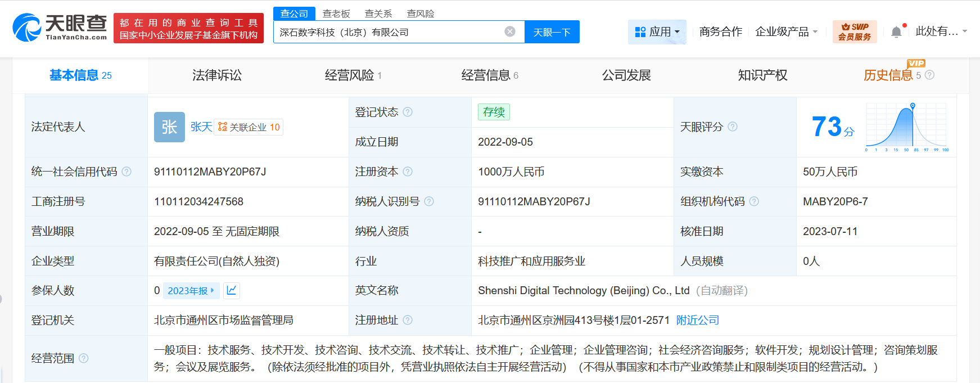Click the 张天 legal representative name

[x=201, y=127]
